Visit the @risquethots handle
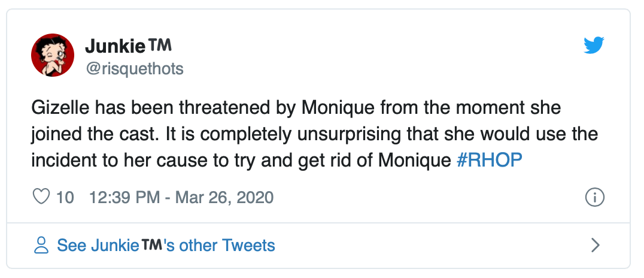 pyautogui.click(x=134, y=69)
